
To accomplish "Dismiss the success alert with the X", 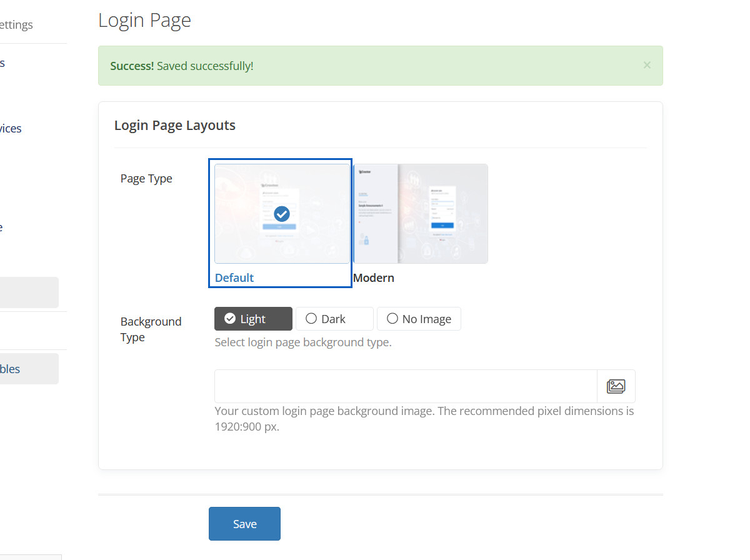I will (x=647, y=65).
